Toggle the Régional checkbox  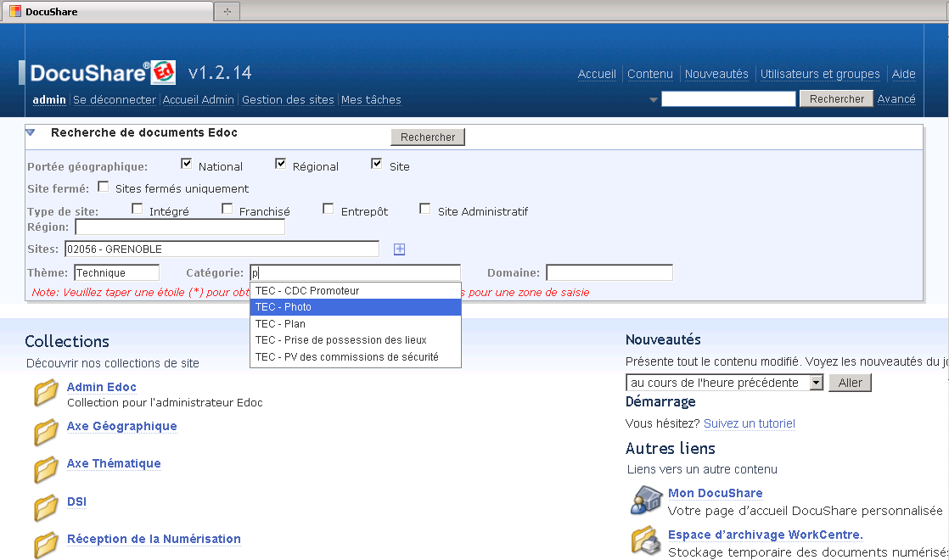[281, 165]
